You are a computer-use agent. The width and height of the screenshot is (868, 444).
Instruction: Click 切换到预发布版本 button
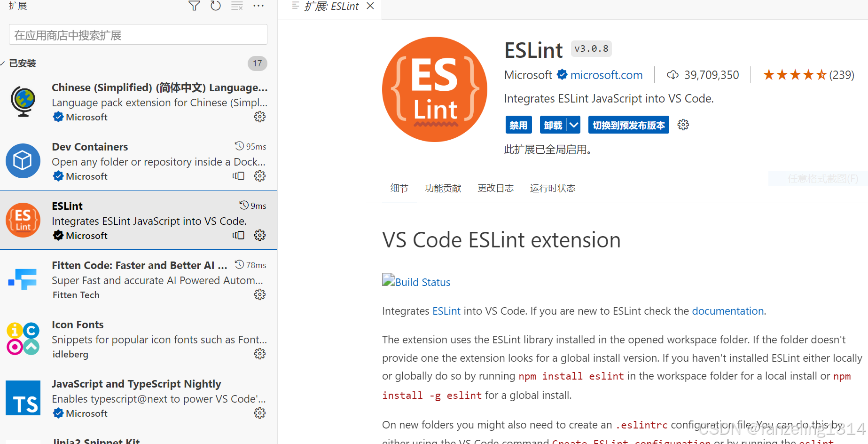(x=629, y=125)
